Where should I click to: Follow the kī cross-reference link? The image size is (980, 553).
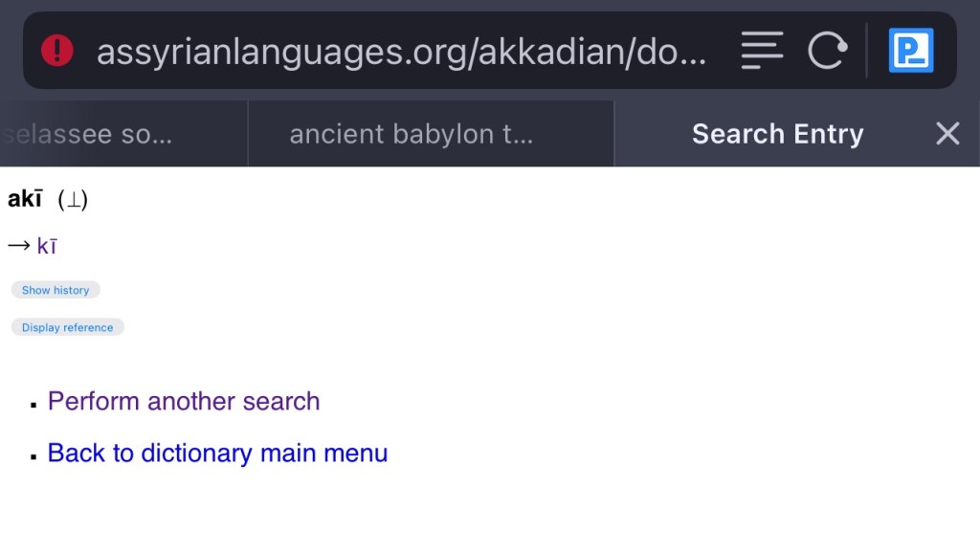[47, 246]
